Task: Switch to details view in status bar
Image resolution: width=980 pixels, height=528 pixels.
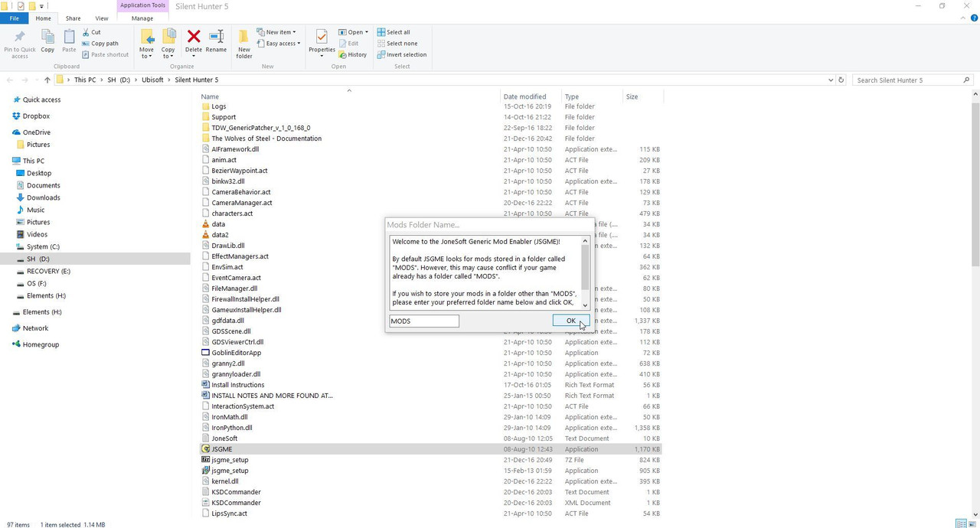Action: tap(960, 523)
